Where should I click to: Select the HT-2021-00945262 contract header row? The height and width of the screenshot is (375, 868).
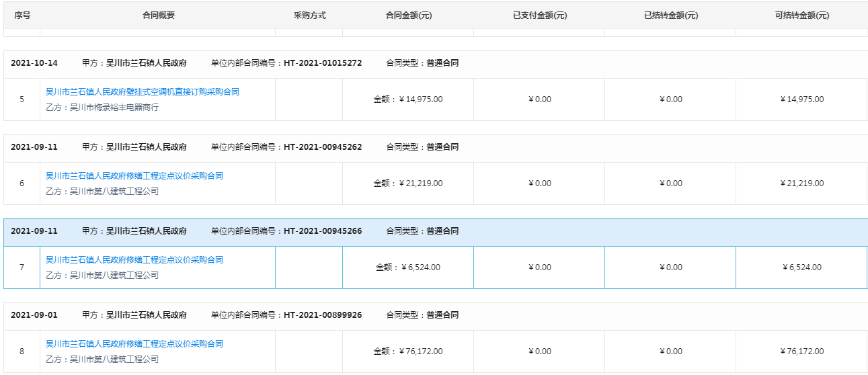pyautogui.click(x=436, y=147)
